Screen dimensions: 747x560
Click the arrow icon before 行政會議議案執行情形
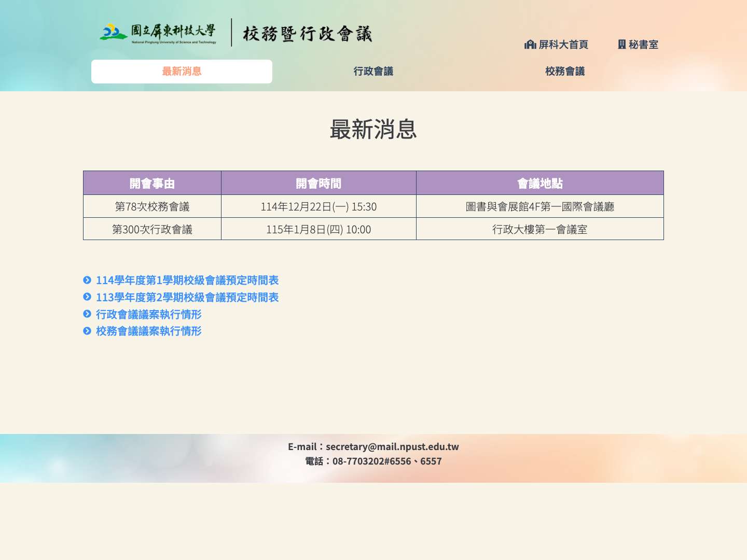[x=87, y=314]
